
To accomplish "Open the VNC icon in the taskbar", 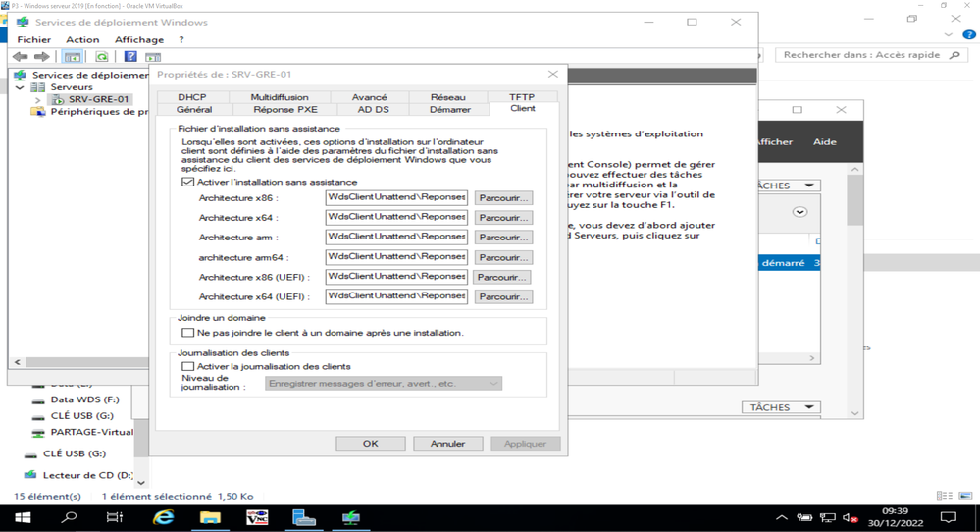I will tap(257, 517).
